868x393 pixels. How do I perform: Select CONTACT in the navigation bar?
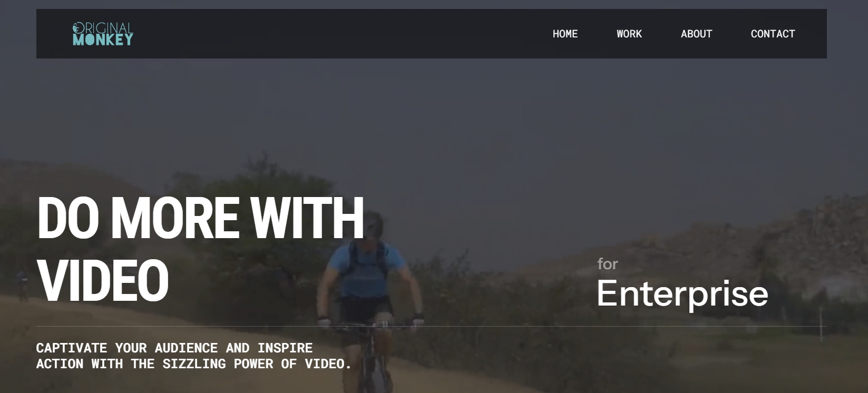(773, 34)
